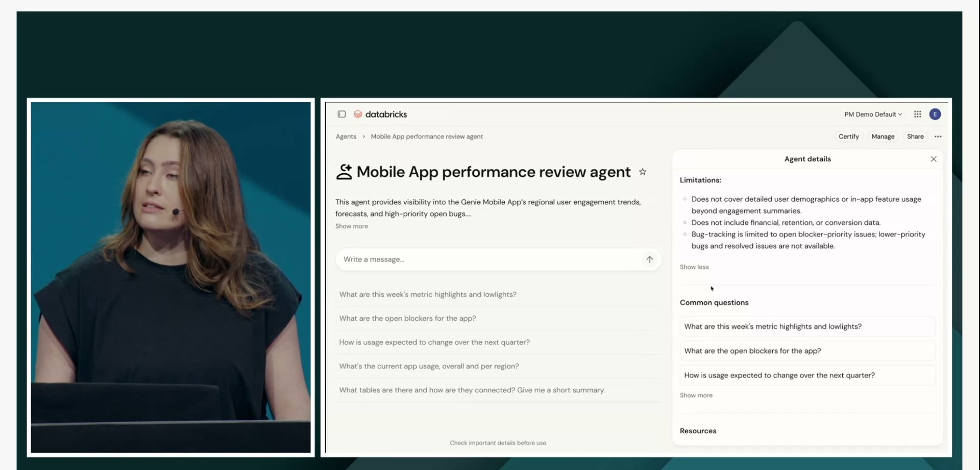Screen dimensions: 980x470
Task: Click the Agent details panel title
Action: [807, 159]
